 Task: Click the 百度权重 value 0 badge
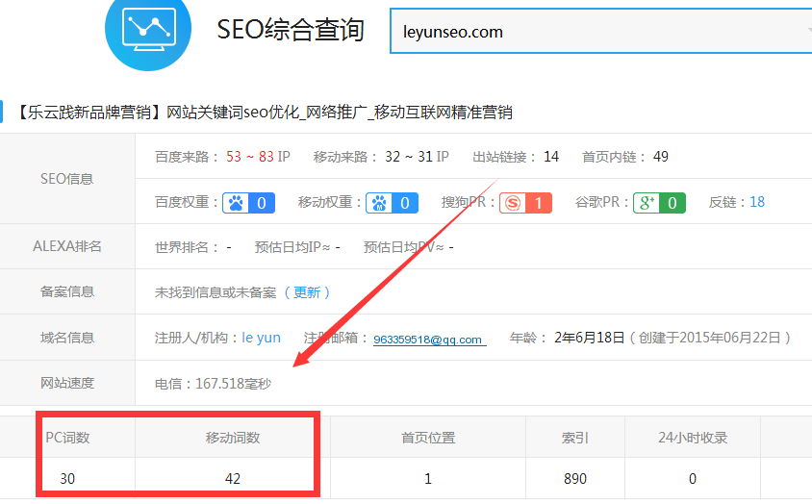[262, 203]
